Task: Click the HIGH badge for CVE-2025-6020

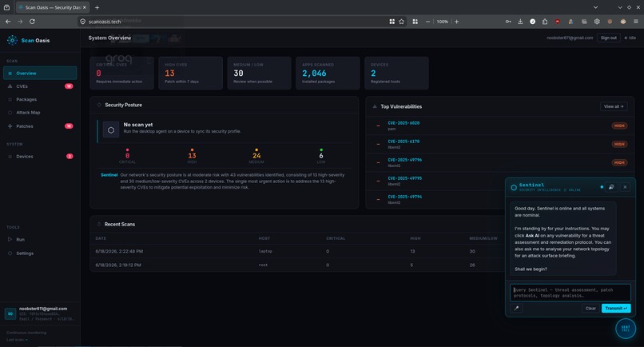Action: click(x=619, y=126)
